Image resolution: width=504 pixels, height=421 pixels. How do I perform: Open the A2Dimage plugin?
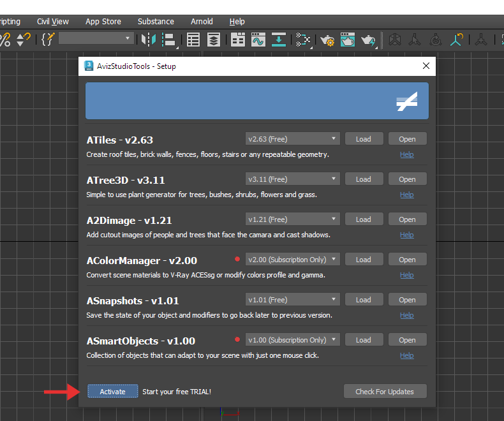coord(407,219)
